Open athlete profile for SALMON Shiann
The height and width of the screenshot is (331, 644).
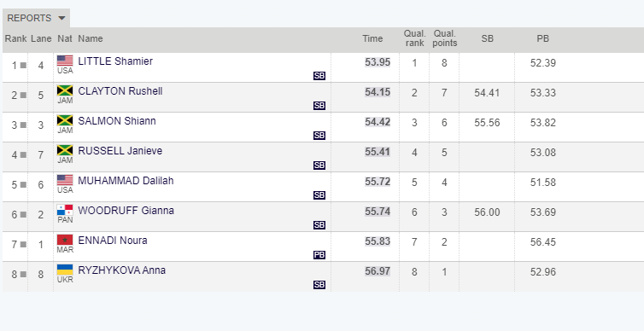(x=117, y=121)
